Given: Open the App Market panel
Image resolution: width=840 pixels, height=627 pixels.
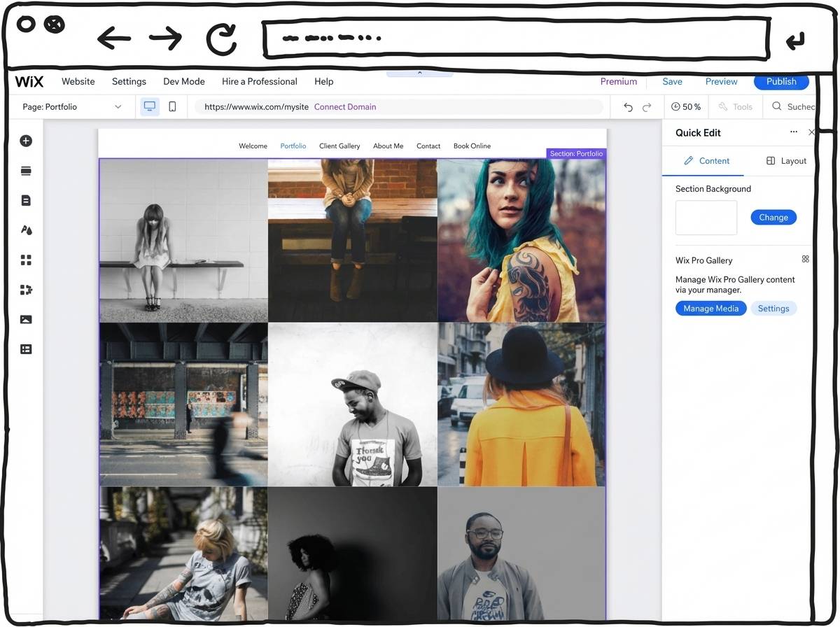Looking at the screenshot, I should click(x=25, y=260).
